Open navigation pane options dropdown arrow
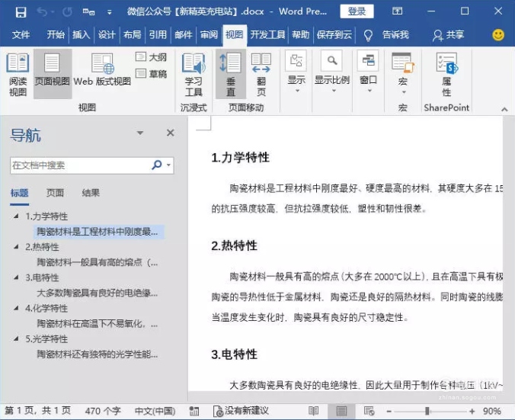Viewport: 515px width, 420px height. (140, 133)
